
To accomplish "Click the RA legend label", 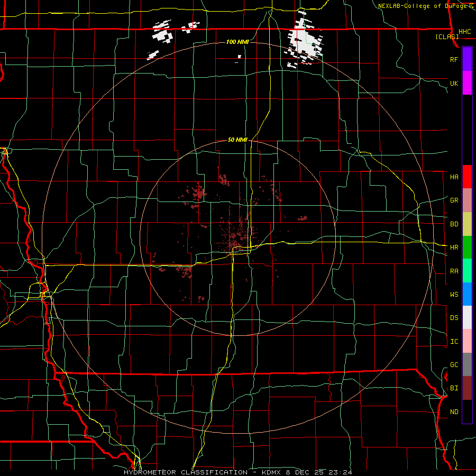I will coord(454,271).
